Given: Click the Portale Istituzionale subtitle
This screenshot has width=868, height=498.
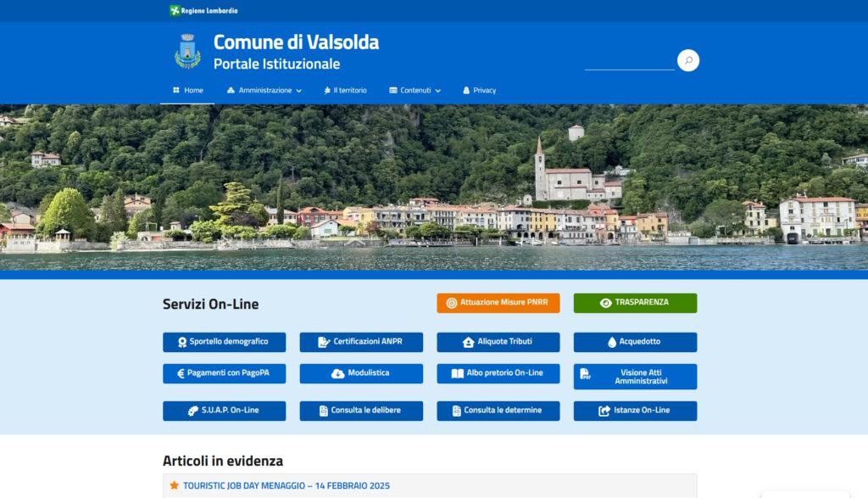Looking at the screenshot, I should pyautogui.click(x=277, y=64).
